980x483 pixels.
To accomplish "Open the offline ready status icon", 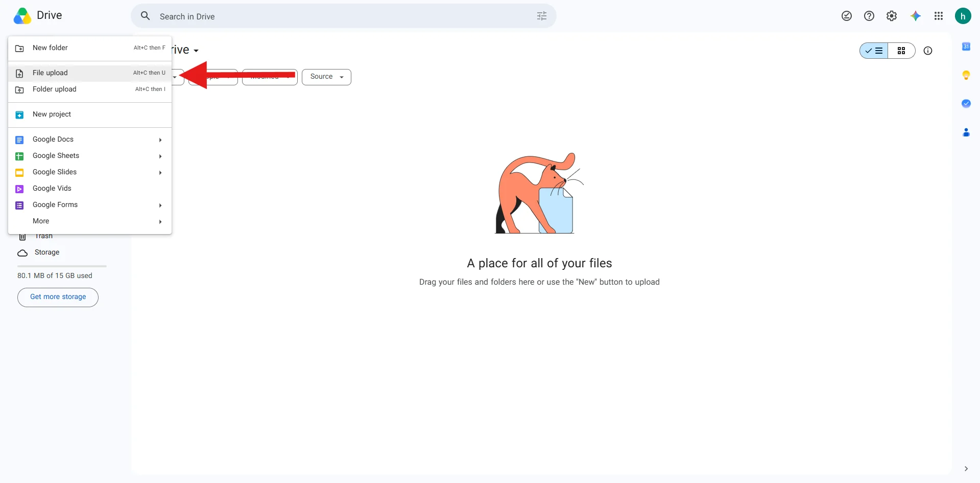I will pos(847,16).
